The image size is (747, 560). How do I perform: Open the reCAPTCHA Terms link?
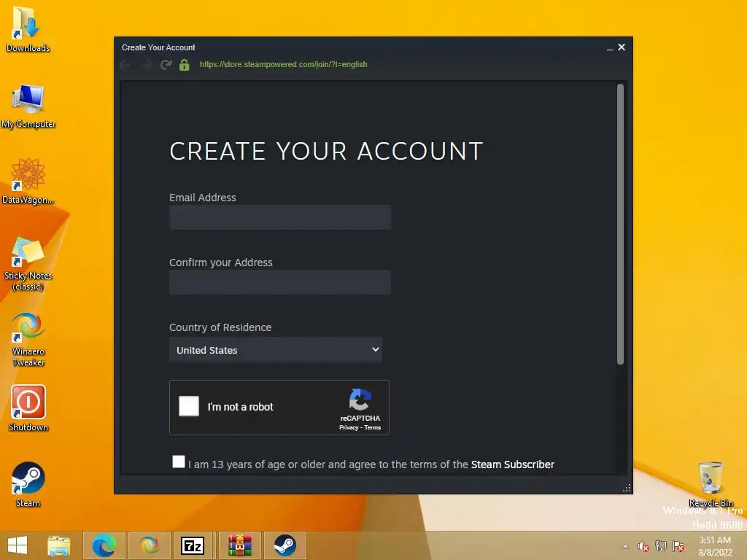point(373,427)
